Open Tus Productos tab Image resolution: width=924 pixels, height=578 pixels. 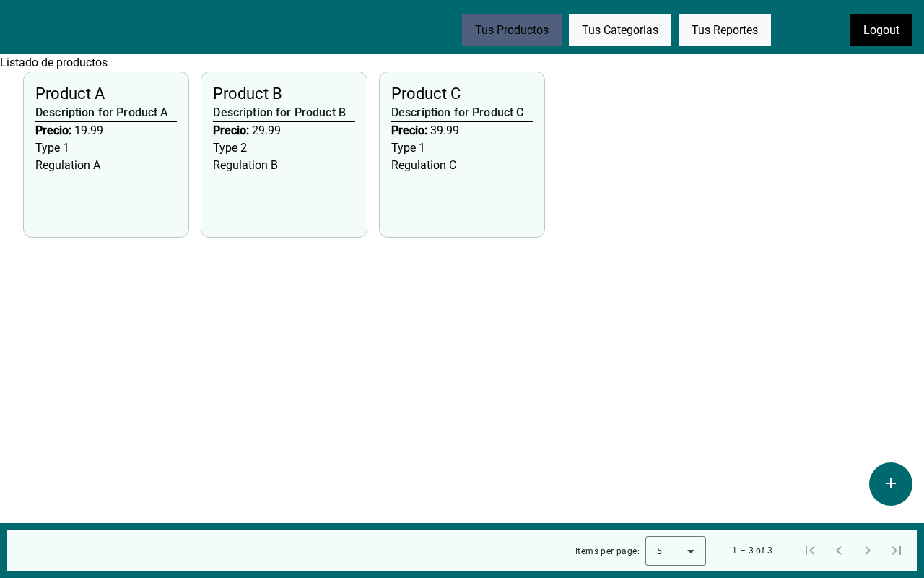pos(512,30)
